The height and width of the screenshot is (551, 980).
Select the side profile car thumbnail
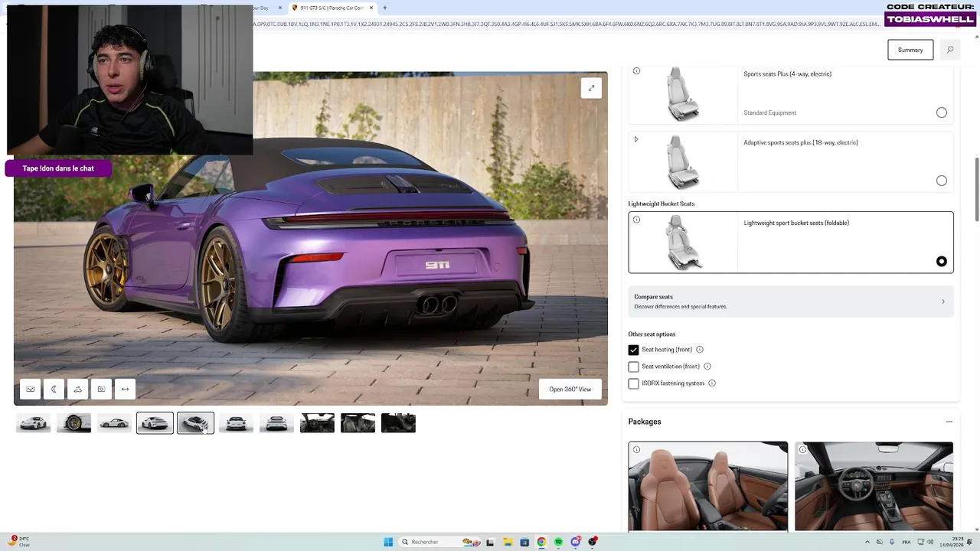tap(114, 423)
